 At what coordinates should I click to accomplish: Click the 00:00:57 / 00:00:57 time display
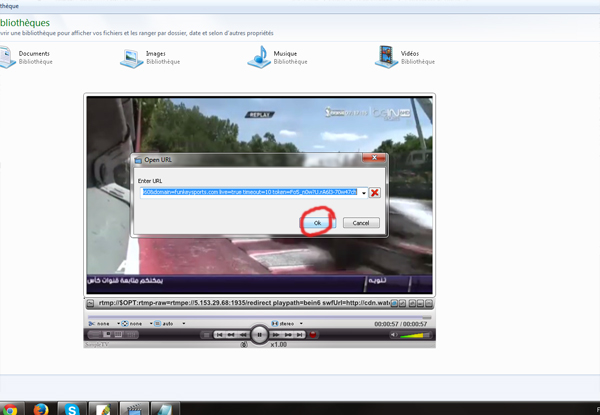point(401,324)
